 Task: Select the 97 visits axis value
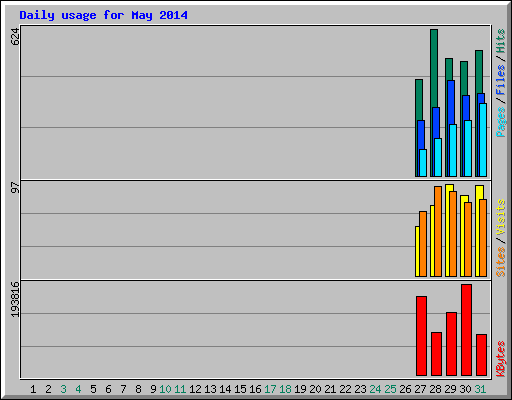[15, 187]
